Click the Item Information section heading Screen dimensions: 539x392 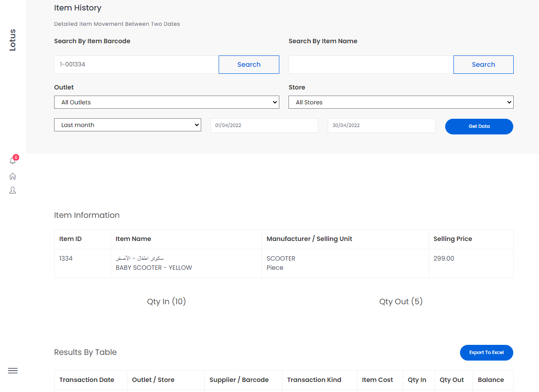pos(87,215)
